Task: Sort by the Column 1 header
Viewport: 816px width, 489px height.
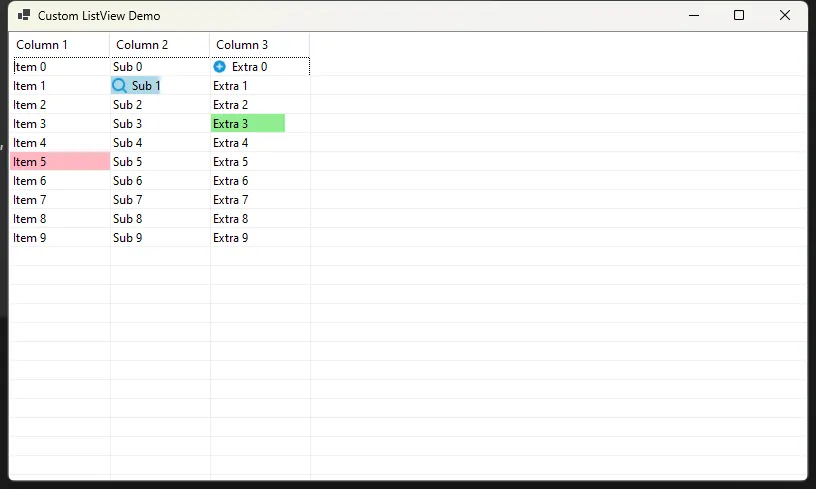Action: 59,45
